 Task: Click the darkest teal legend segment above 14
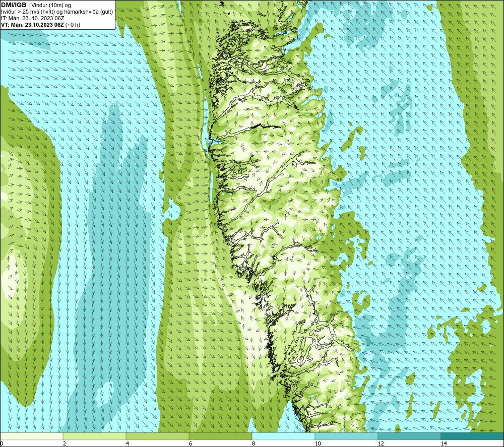pyautogui.click(x=473, y=436)
